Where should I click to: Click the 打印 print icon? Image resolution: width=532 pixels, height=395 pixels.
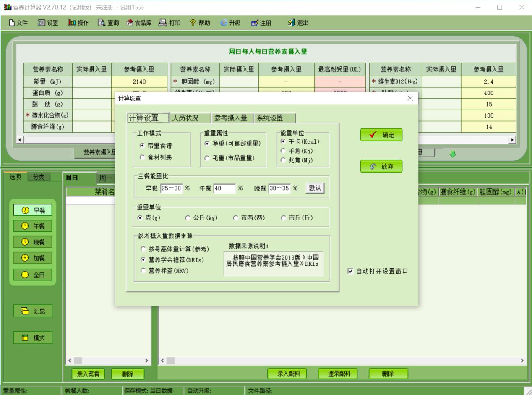[170, 23]
